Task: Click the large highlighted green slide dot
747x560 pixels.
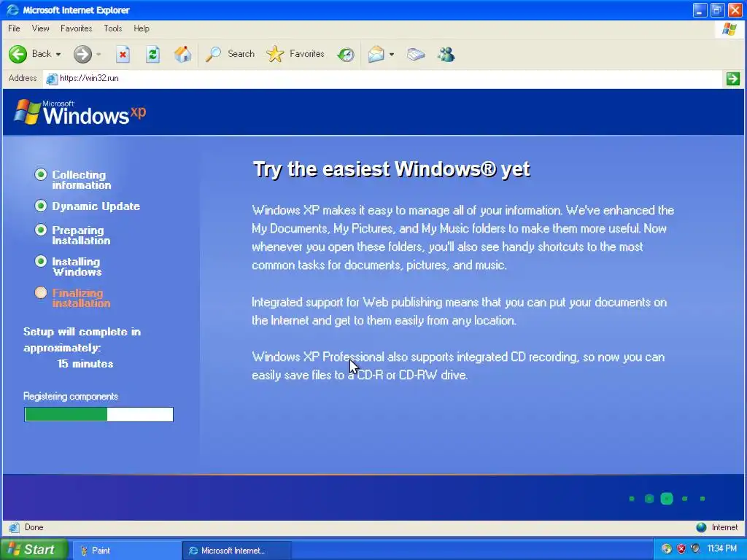Action: point(667,499)
